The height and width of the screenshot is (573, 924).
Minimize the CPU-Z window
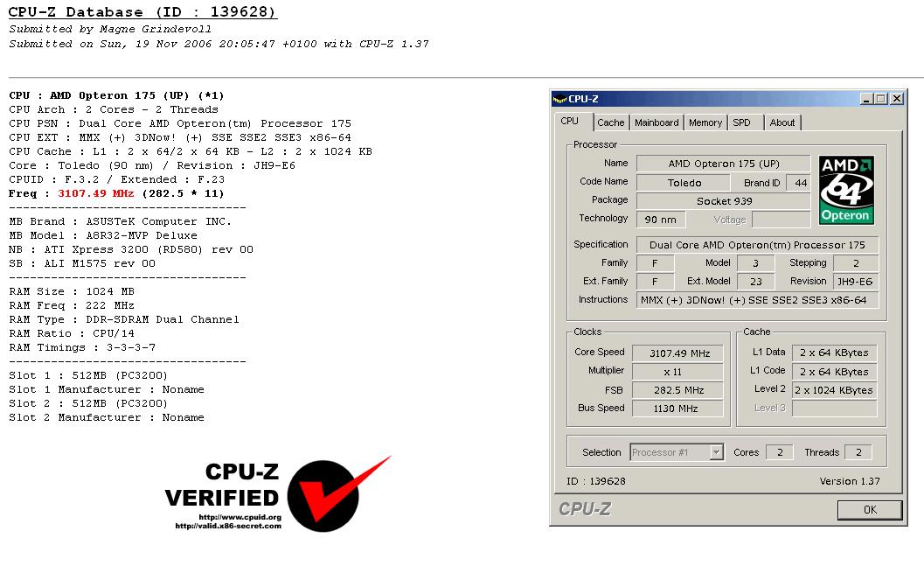click(866, 99)
